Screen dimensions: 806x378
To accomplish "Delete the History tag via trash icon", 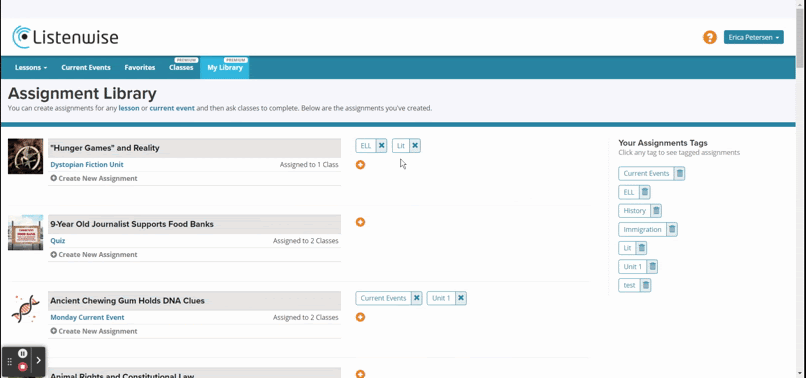I will click(x=656, y=211).
